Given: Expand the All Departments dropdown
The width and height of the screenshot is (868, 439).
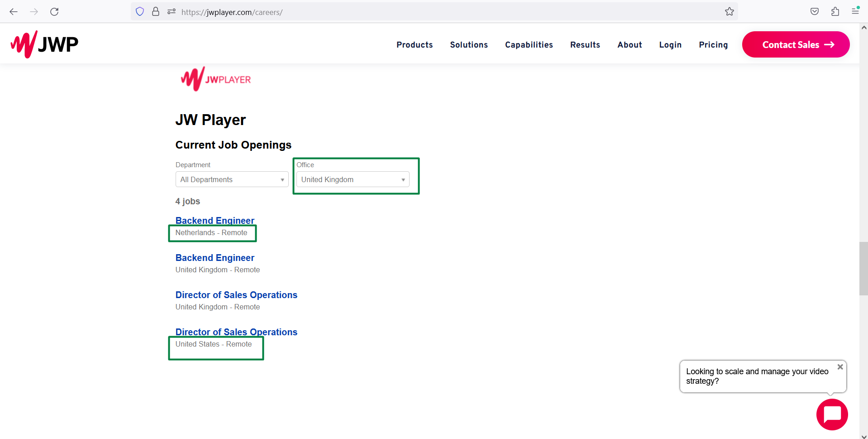Looking at the screenshot, I should pyautogui.click(x=232, y=179).
